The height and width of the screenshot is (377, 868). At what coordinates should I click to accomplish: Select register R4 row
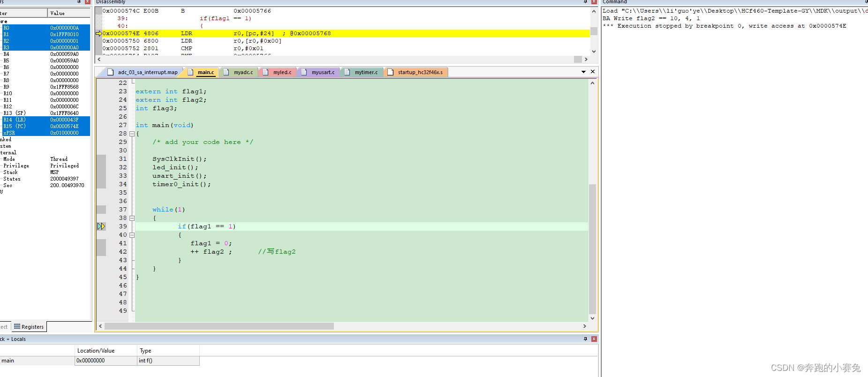pyautogui.click(x=45, y=54)
